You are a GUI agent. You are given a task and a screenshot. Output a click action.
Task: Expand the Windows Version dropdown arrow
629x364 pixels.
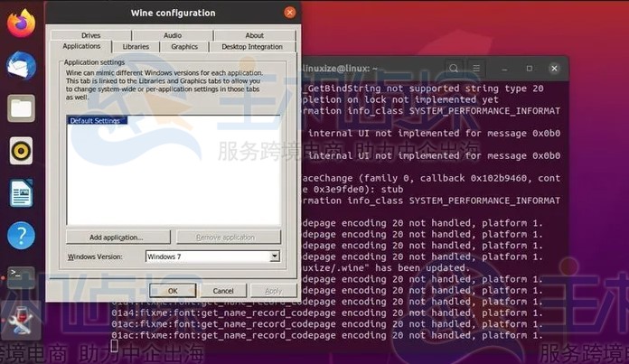click(x=275, y=257)
